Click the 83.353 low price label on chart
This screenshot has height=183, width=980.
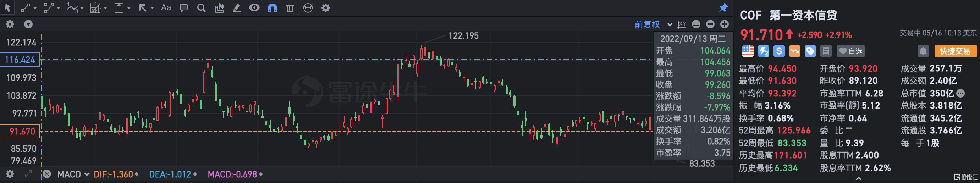(x=702, y=163)
